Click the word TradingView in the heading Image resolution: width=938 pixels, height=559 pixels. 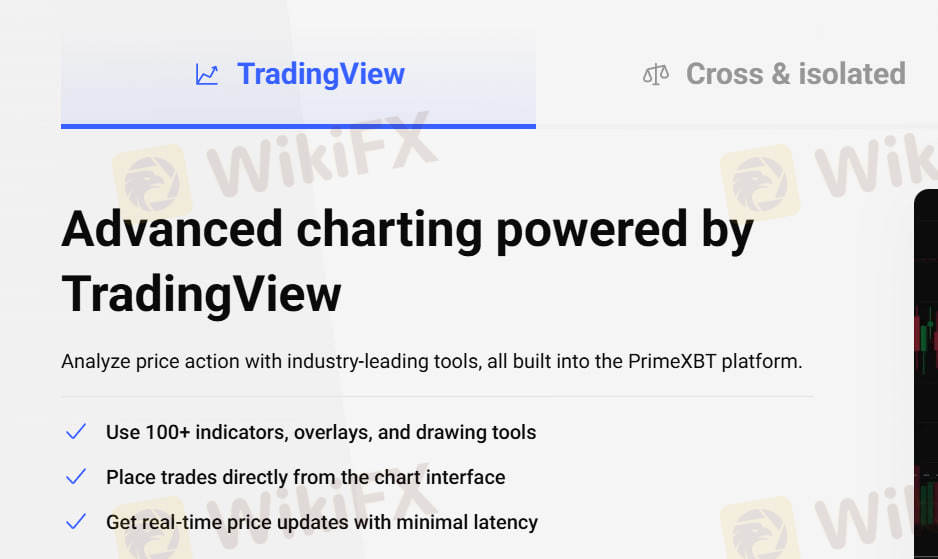(201, 294)
